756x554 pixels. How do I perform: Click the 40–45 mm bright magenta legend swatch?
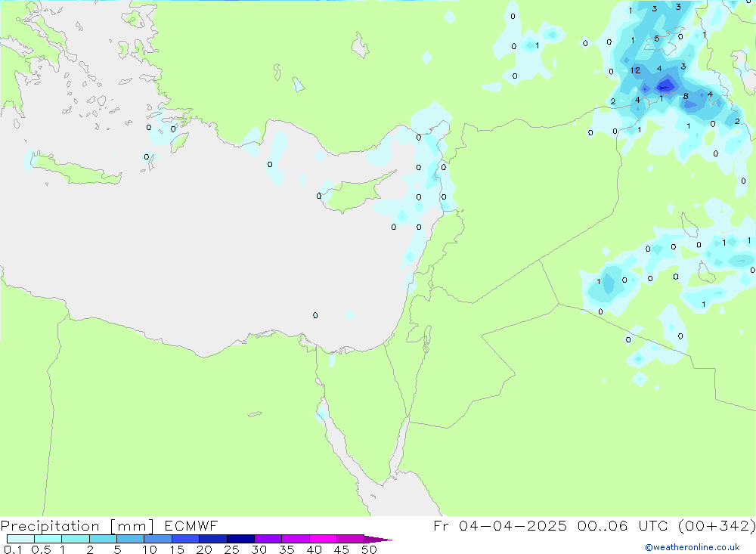(x=323, y=539)
